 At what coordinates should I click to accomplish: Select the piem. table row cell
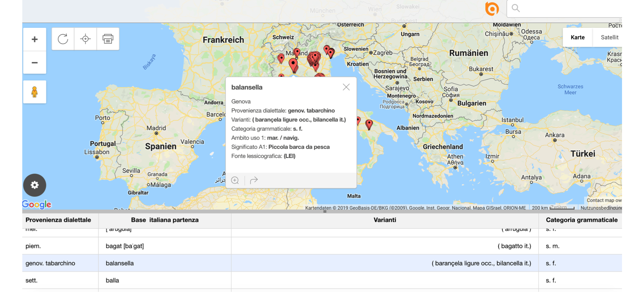(x=60, y=246)
